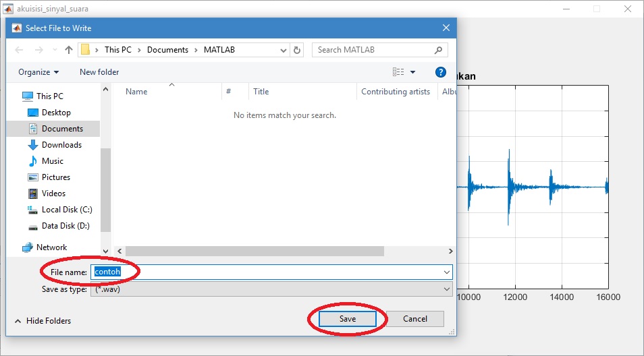Select Downloads folder in sidebar
644x356 pixels.
click(61, 145)
